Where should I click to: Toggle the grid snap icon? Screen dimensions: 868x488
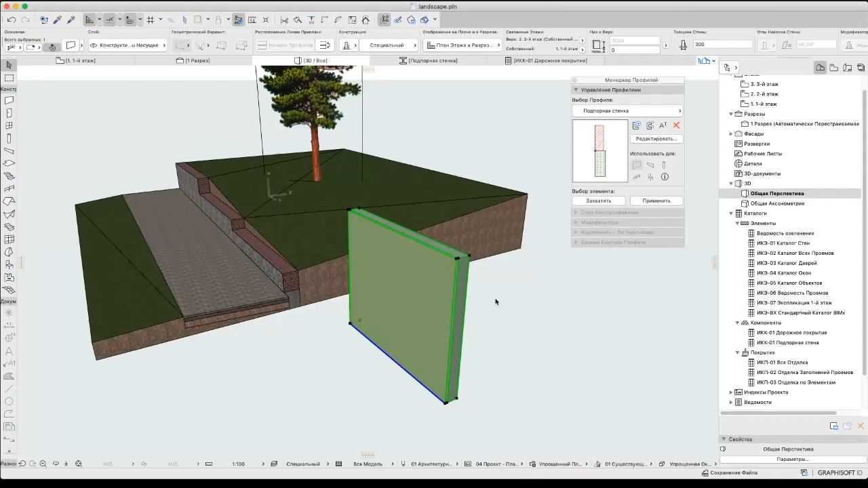(151, 20)
